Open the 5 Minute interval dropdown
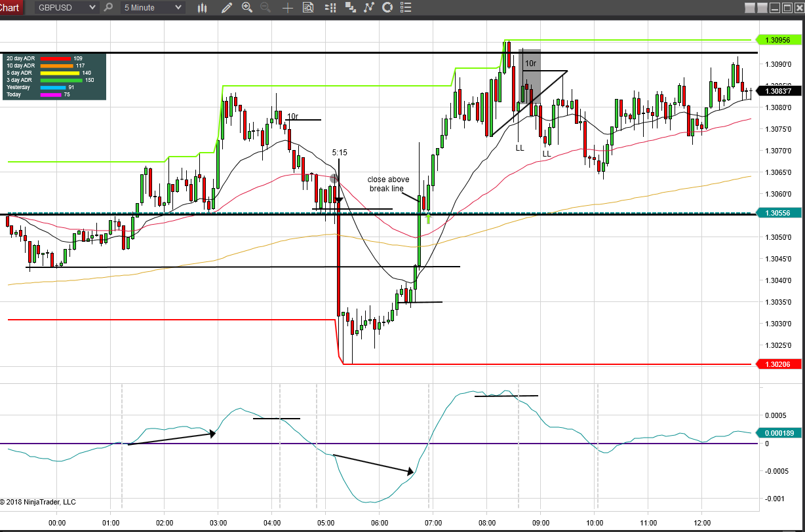Viewport: 805px width, 532px height. (x=152, y=8)
